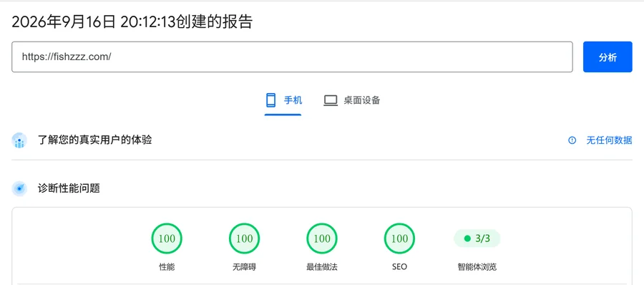Click the 智能体浏览 label
The height and width of the screenshot is (285, 644).
tap(477, 267)
